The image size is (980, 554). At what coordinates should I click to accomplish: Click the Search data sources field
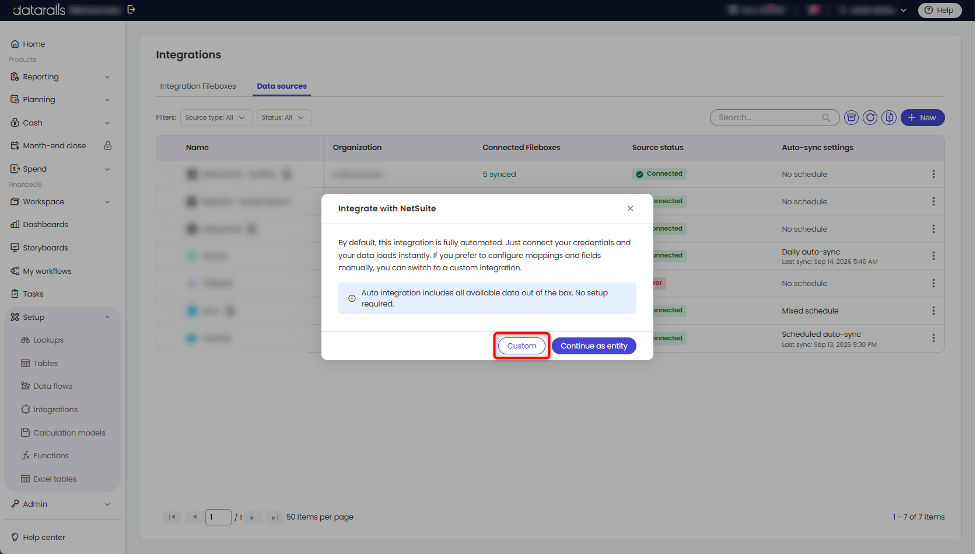774,117
